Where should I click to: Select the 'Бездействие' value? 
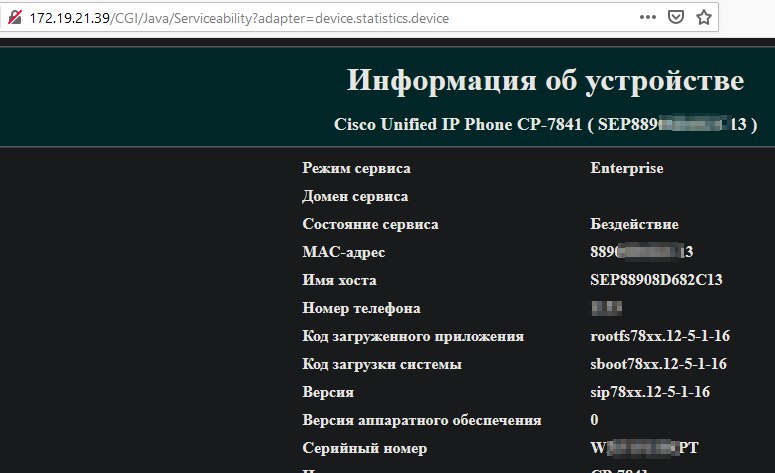[x=634, y=224]
